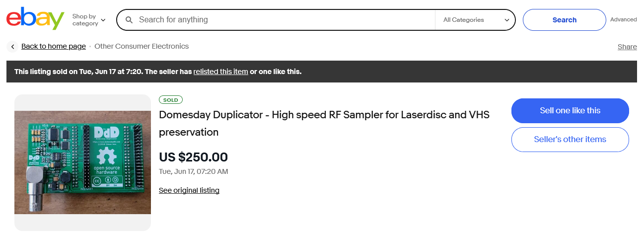644x237 pixels.
Task: Focus the Search for anything field
Action: click(x=283, y=20)
